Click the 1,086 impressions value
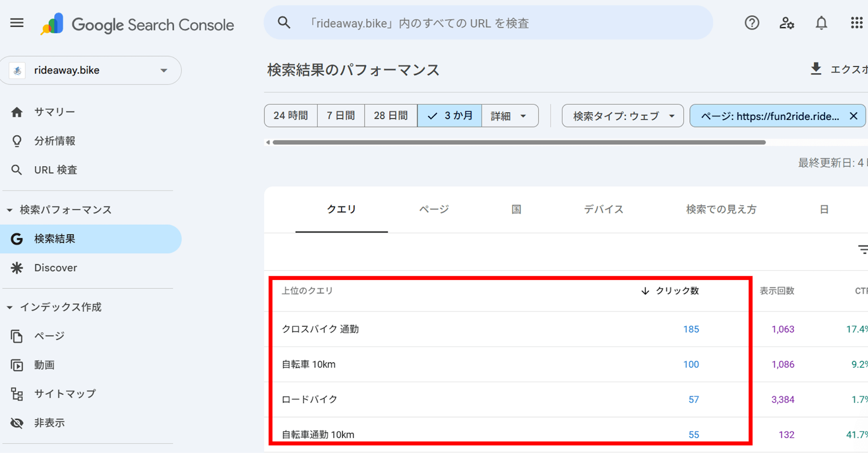The image size is (868, 453). pyautogui.click(x=783, y=364)
